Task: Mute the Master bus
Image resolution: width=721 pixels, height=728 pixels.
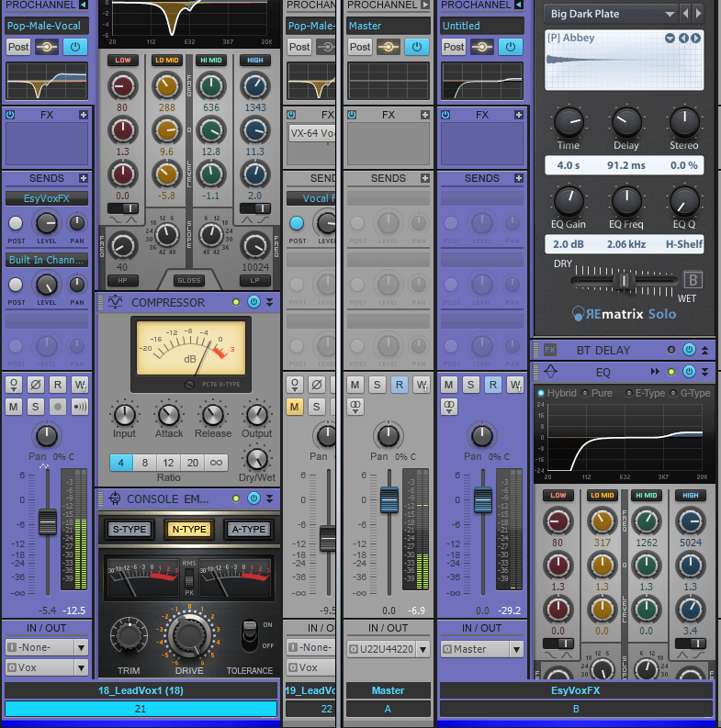Action: click(x=355, y=385)
